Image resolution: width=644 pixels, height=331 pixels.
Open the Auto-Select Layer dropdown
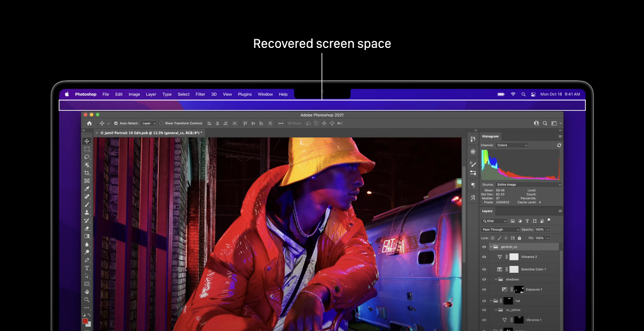point(149,123)
